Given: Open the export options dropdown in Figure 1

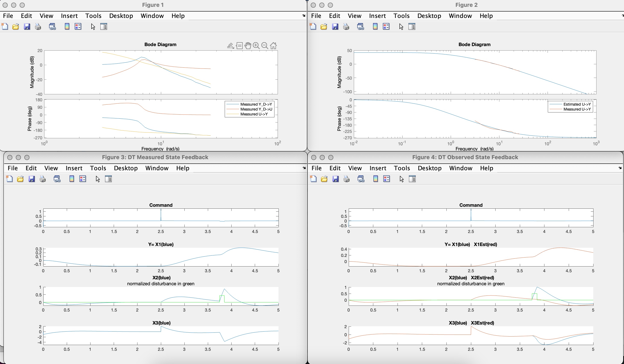Looking at the screenshot, I should point(230,46).
